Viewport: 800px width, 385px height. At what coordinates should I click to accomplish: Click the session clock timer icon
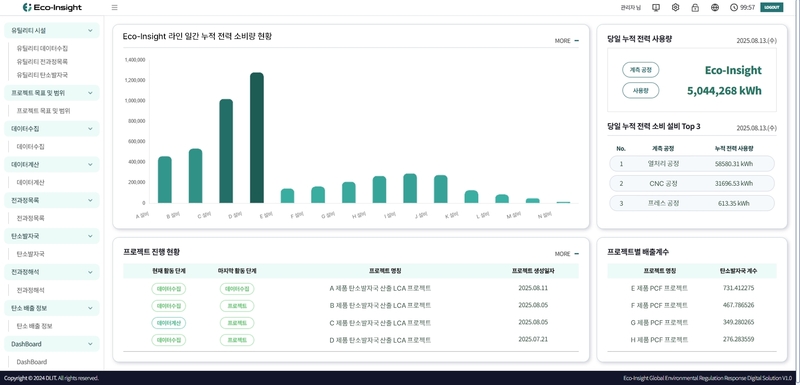[734, 8]
